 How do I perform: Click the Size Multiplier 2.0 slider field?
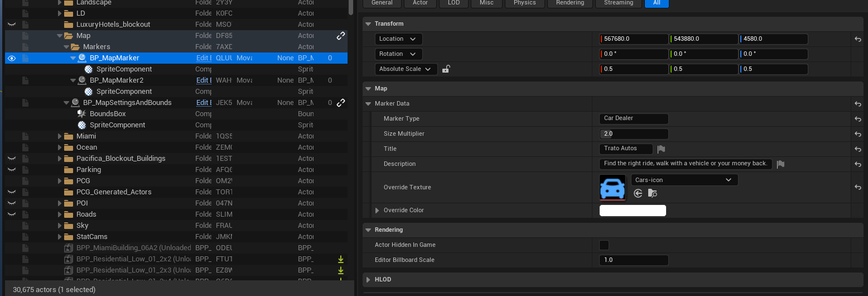(x=634, y=134)
